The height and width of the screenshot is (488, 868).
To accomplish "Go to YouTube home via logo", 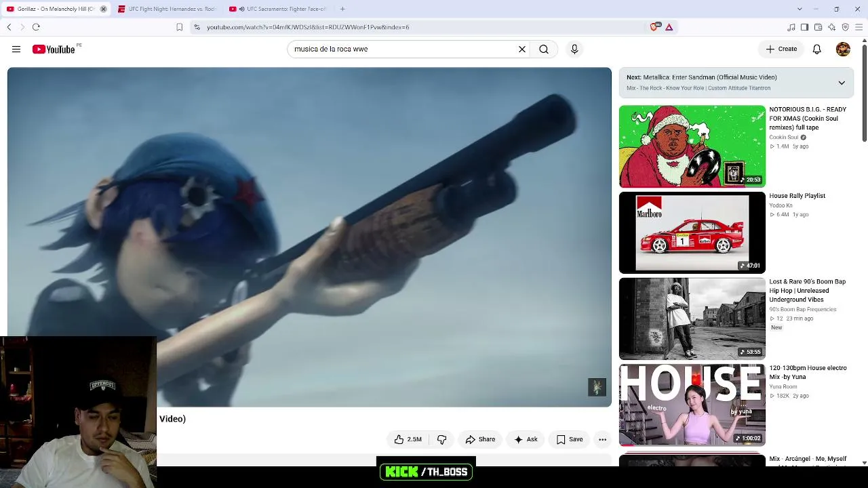I will (x=54, y=49).
